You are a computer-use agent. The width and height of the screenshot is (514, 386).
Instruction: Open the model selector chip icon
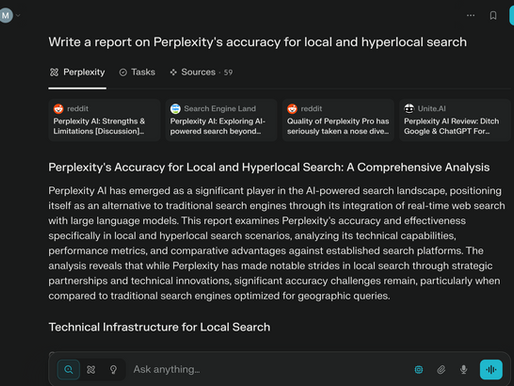coord(419,369)
